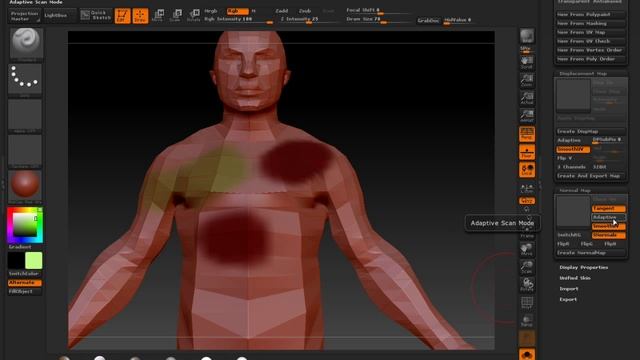Screen dimensions: 640x360
Task: Activate Quick Sketch
Action: (96, 16)
